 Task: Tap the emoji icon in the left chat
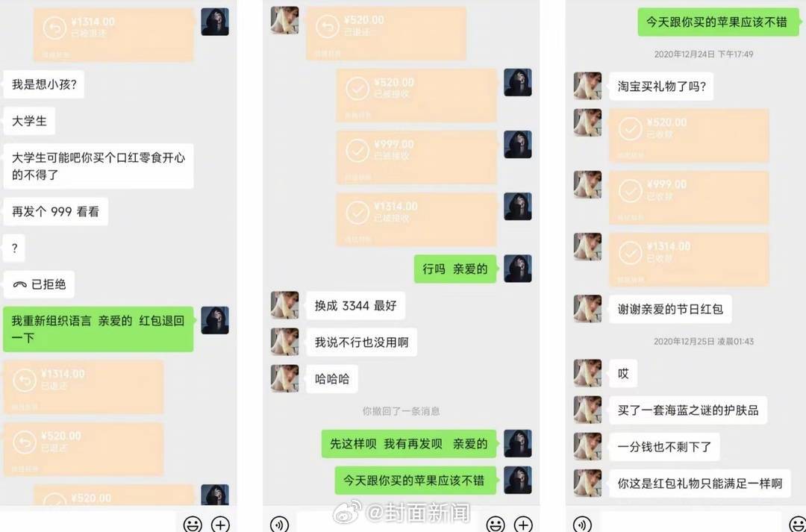[x=193, y=525]
